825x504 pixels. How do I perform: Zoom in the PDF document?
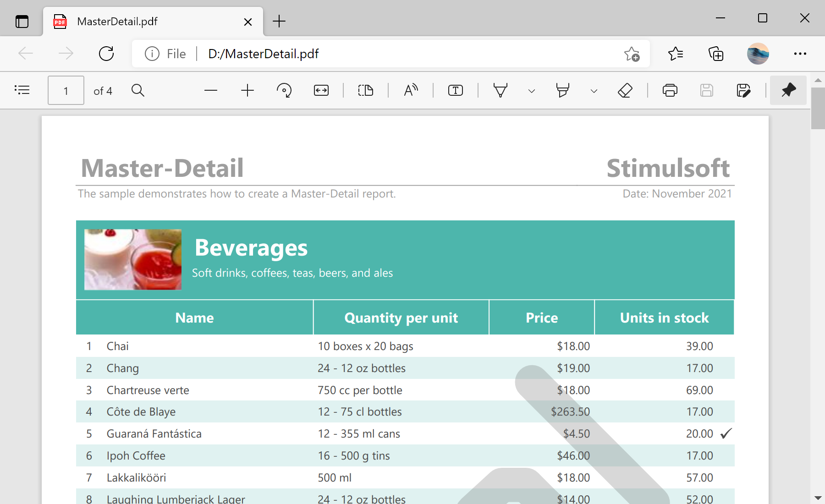[247, 90]
